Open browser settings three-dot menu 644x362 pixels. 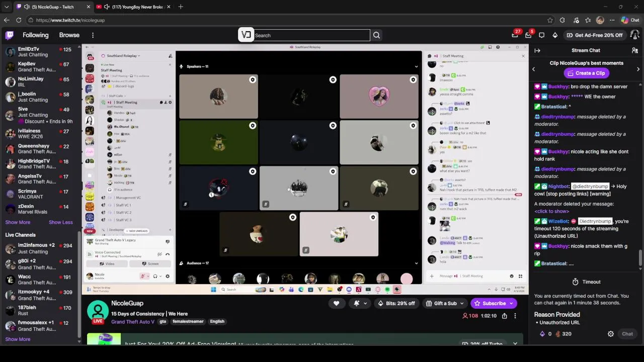coord(612,20)
